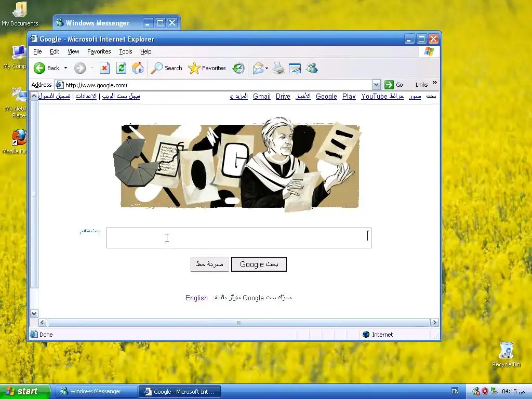Click page icon in Address bar

click(x=59, y=85)
